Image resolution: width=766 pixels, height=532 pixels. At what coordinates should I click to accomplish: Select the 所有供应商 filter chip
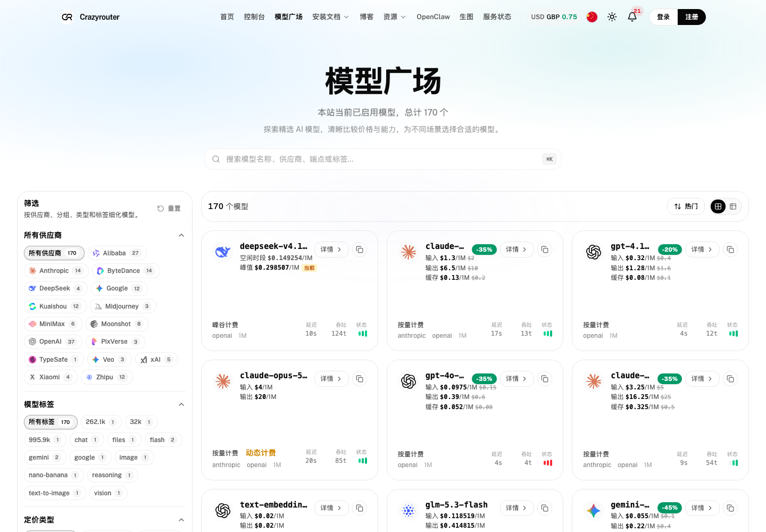54,253
